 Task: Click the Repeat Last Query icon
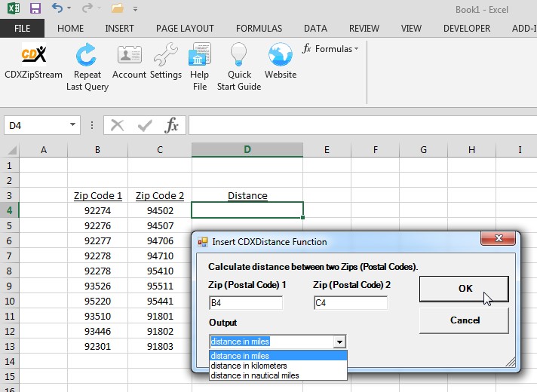86,54
